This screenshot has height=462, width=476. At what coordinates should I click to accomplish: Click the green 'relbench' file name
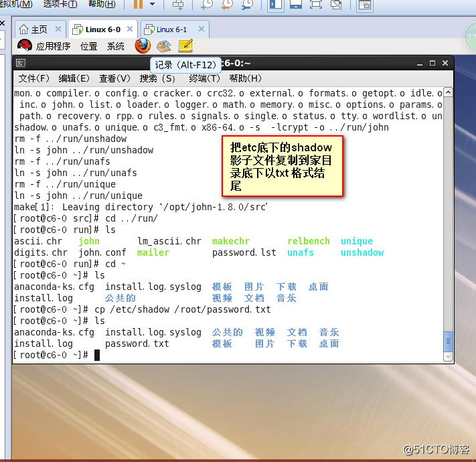[309, 241]
